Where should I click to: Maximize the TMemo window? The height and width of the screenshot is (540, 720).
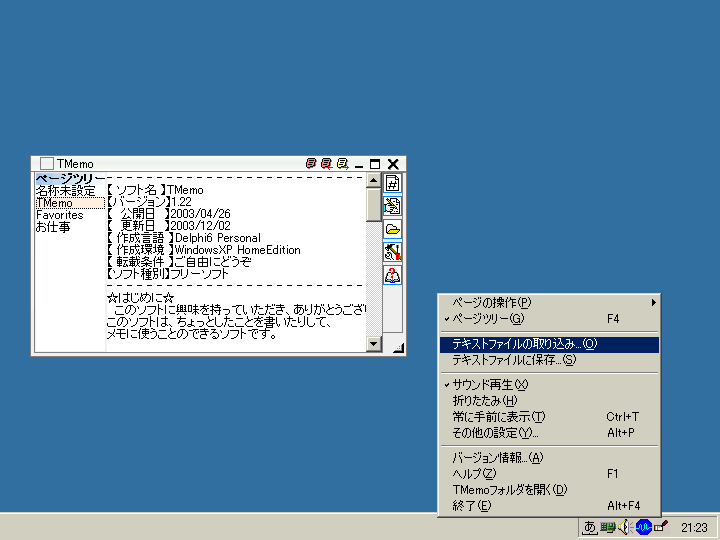pyautogui.click(x=375, y=164)
